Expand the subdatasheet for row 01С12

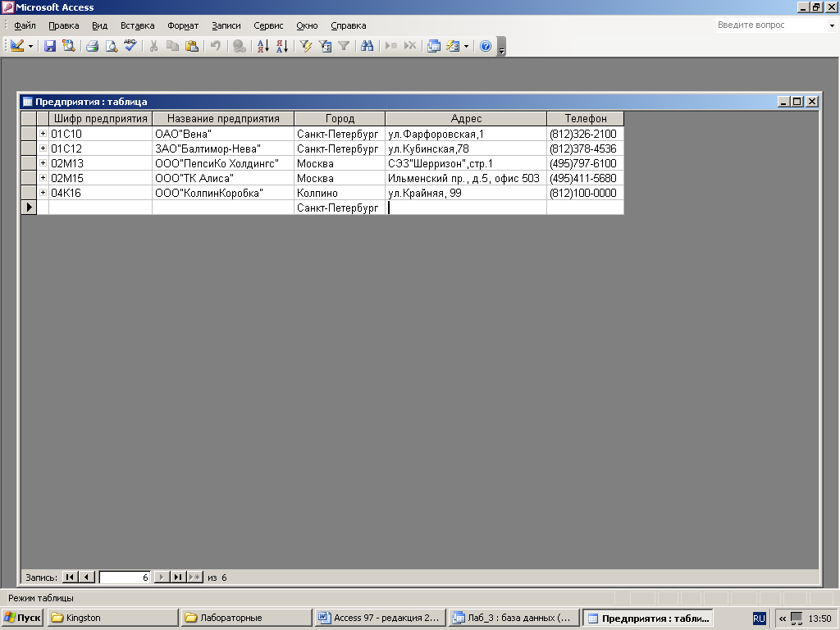43,148
